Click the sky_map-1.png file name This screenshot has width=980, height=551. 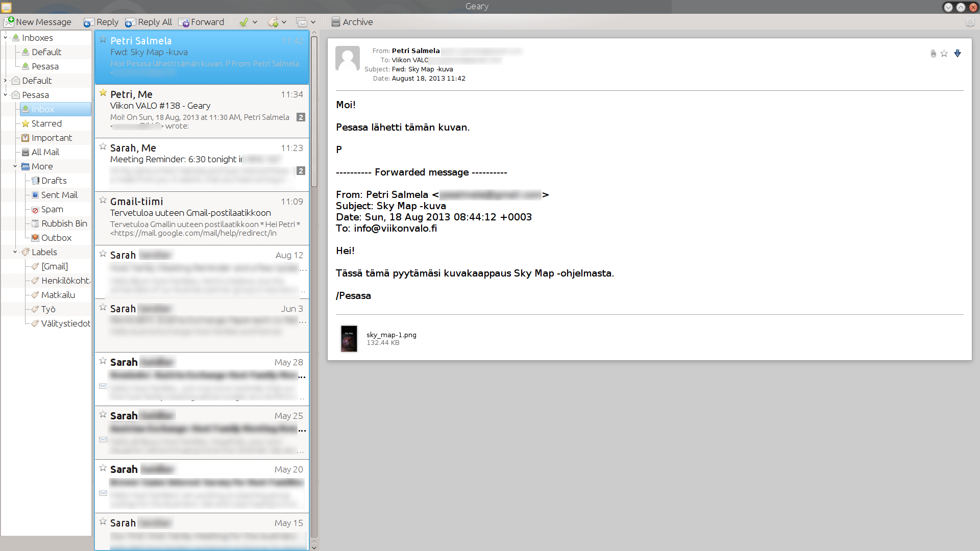click(391, 335)
